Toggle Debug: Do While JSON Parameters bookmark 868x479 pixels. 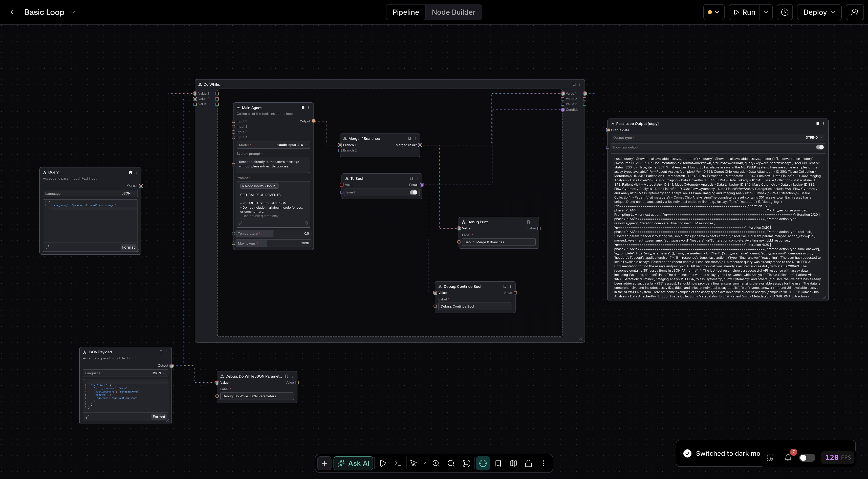point(287,376)
